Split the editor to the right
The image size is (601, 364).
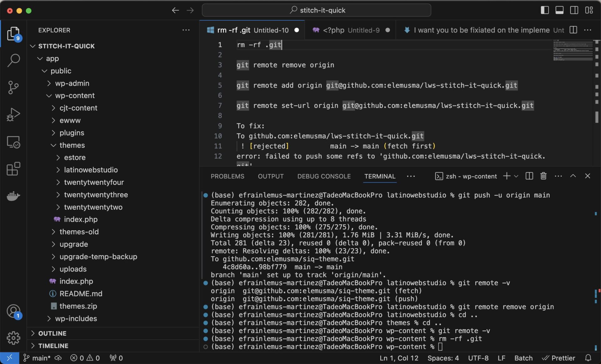[573, 30]
